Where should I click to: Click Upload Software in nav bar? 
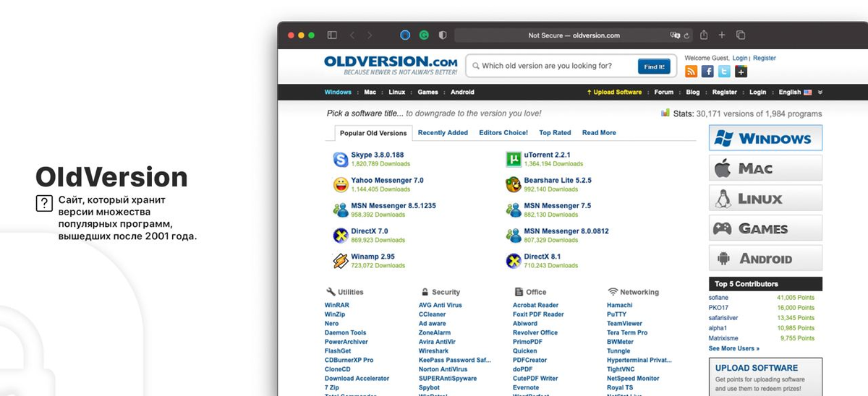(x=614, y=92)
